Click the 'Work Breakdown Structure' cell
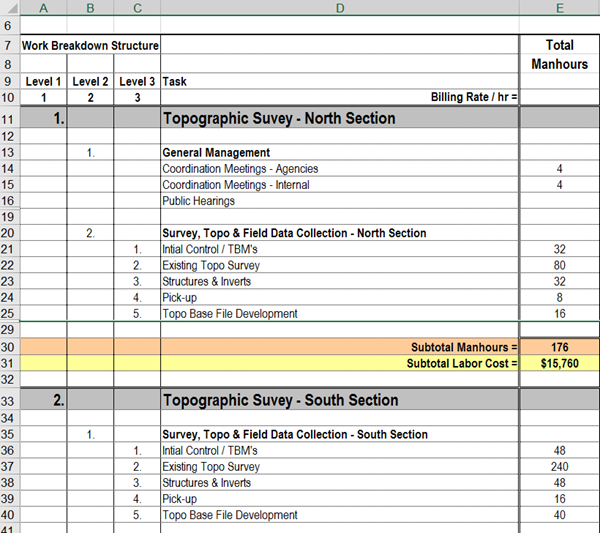The width and height of the screenshot is (600, 533). point(90,46)
